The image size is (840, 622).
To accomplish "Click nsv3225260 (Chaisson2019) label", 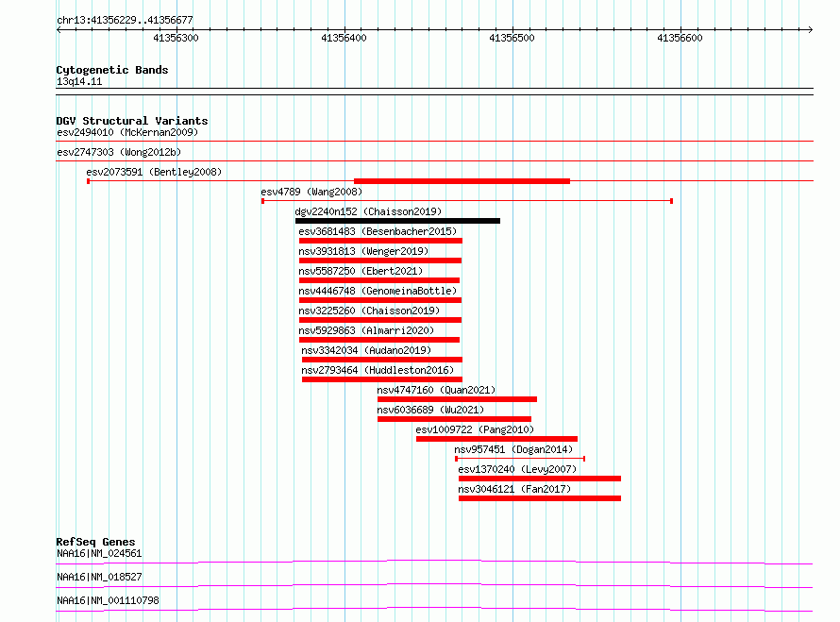I will 369,311.
